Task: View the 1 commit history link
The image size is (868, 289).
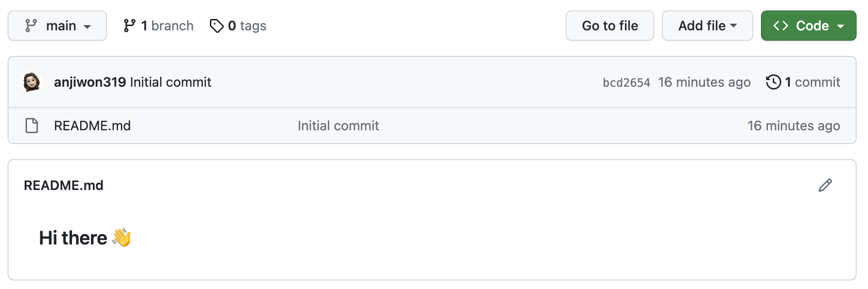Action: click(x=803, y=82)
